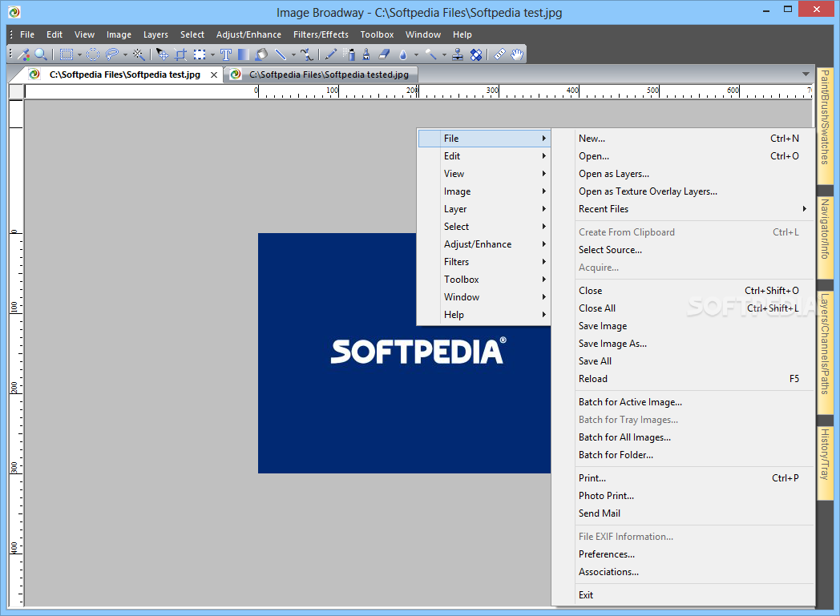Open the Rectangle Select tool dropdown arrow
840x616 pixels.
[79, 55]
